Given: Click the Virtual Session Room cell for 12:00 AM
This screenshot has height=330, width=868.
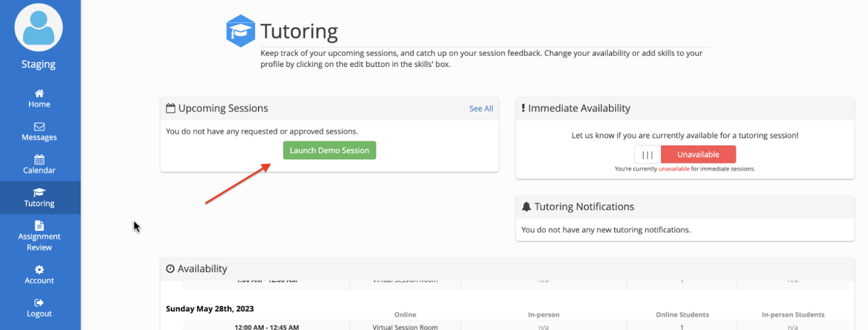Looking at the screenshot, I should point(405,327).
